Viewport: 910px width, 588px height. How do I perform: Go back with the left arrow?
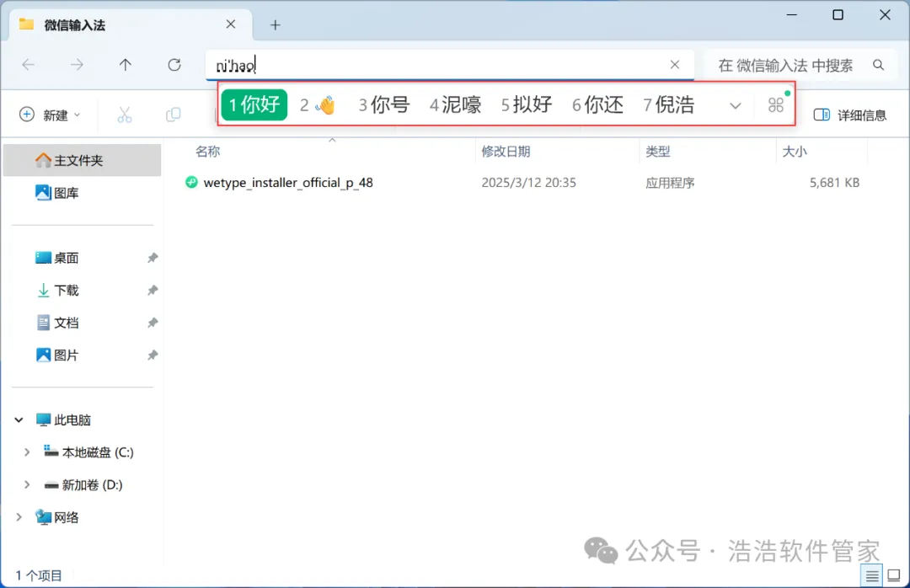click(x=28, y=64)
